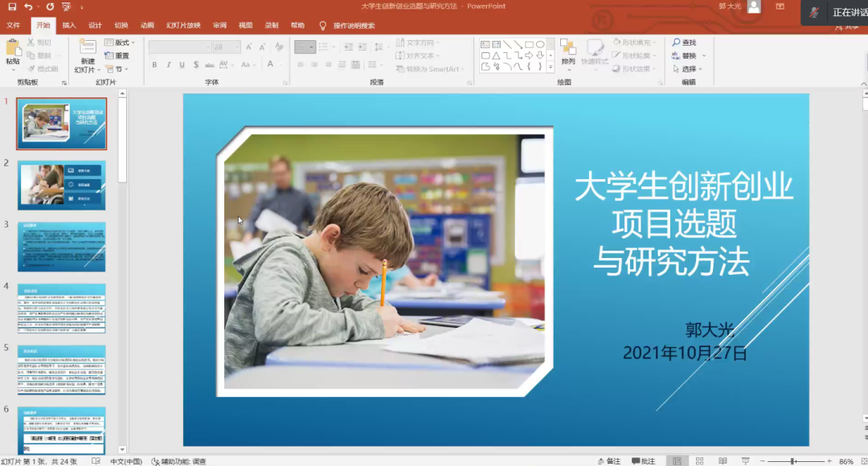Click the Strikethrough (abc) icon
Viewport: 868px width, 466px height.
click(209, 65)
